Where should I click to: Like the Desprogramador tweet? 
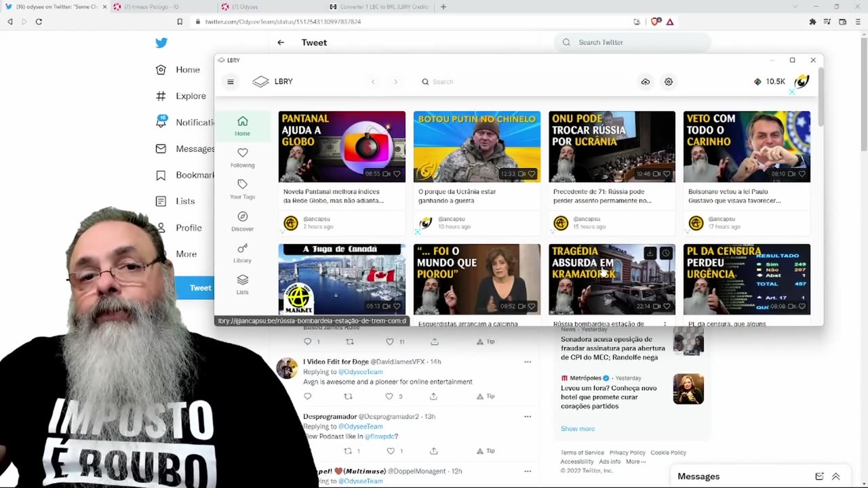[x=391, y=451]
